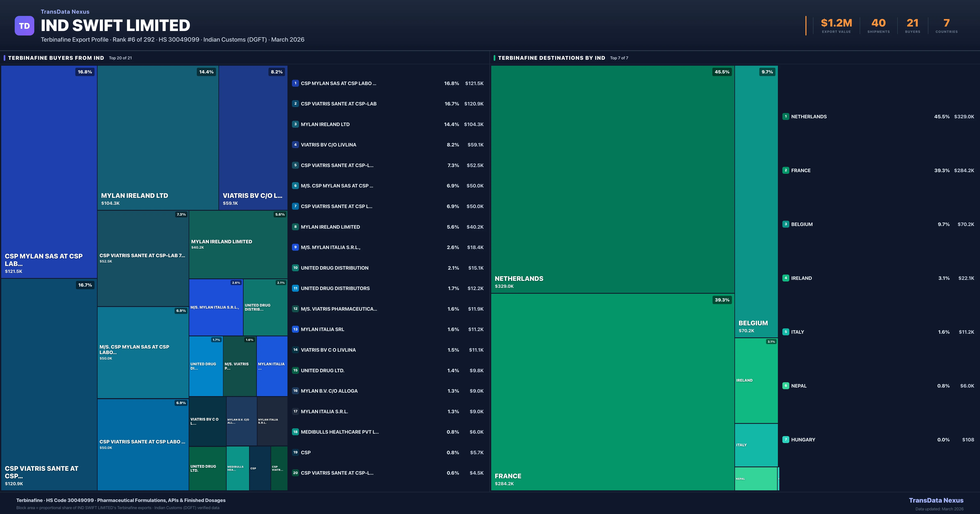Click rank badge 5 beside ITALY

pyautogui.click(x=786, y=332)
